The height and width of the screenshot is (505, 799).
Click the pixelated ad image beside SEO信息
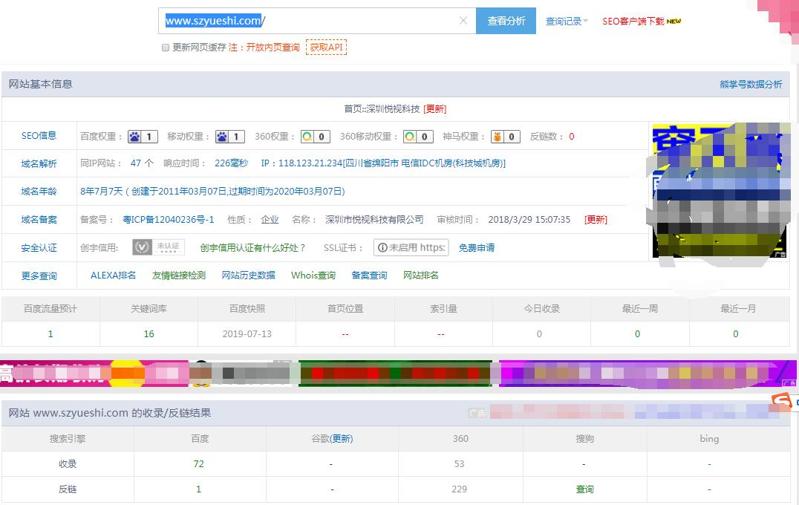[x=720, y=191]
